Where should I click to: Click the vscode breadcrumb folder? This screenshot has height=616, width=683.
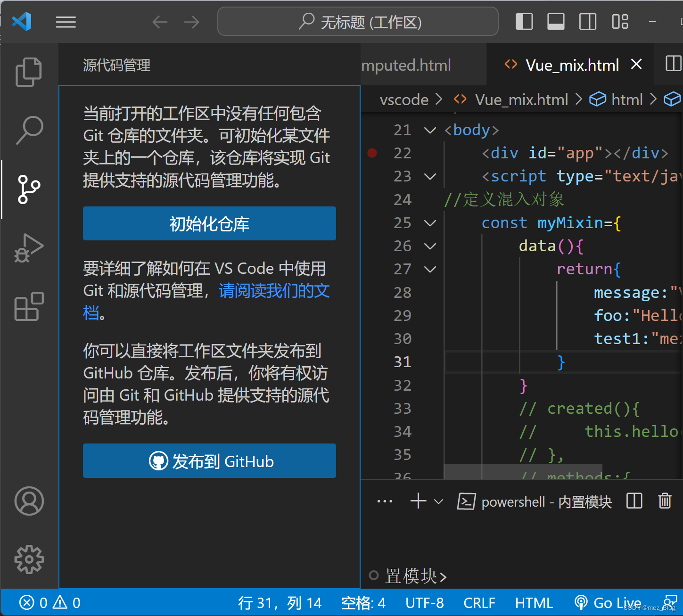(x=404, y=99)
